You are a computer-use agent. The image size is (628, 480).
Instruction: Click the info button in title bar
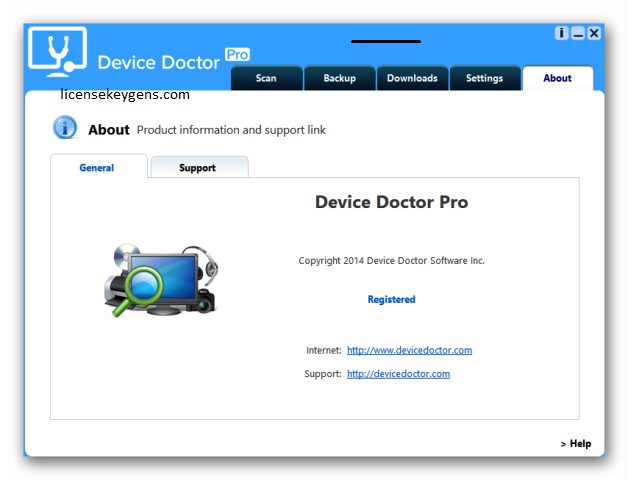coord(561,33)
